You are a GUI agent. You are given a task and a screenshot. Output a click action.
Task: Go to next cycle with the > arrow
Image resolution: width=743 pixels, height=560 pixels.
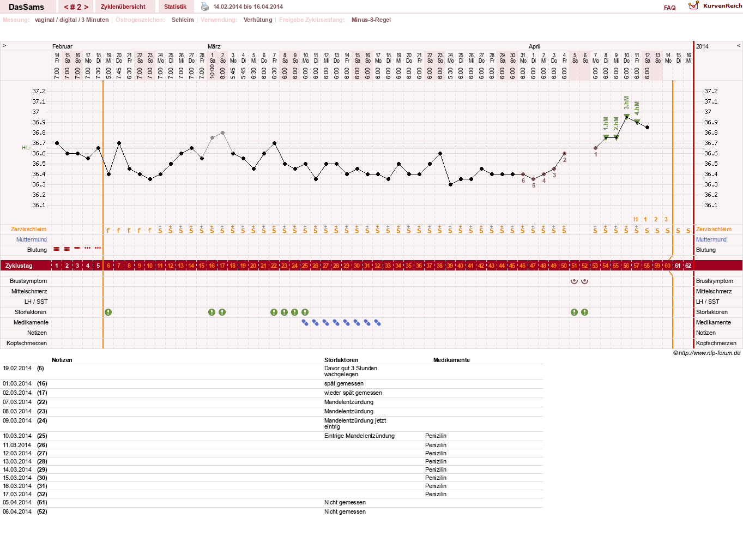[86, 7]
